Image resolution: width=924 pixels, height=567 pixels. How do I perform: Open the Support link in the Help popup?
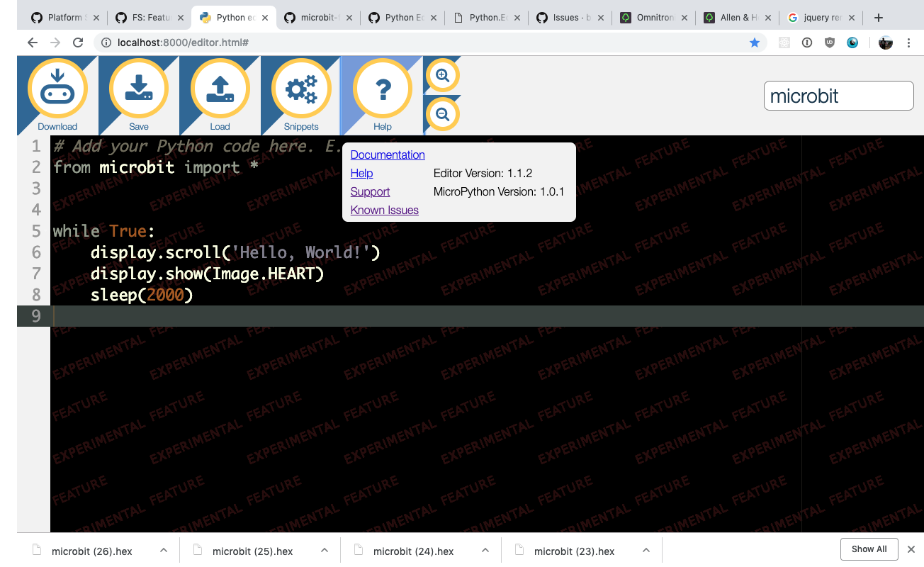tap(370, 191)
